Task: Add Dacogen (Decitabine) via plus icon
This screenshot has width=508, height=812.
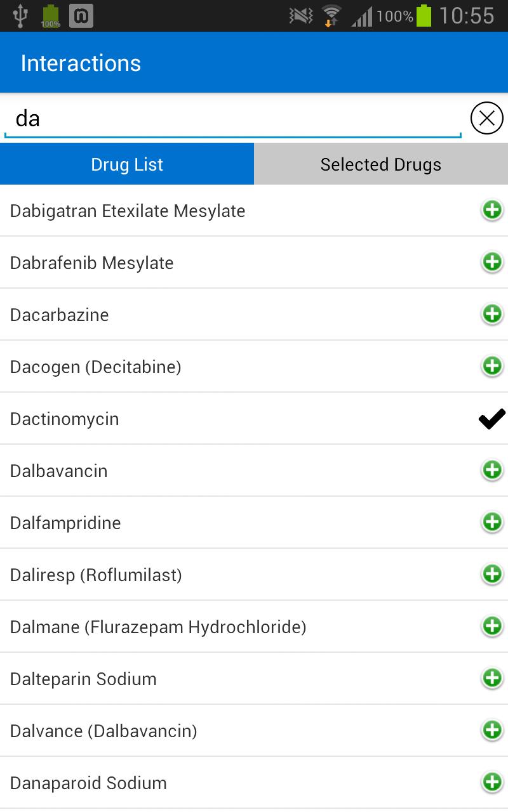Action: tap(492, 366)
